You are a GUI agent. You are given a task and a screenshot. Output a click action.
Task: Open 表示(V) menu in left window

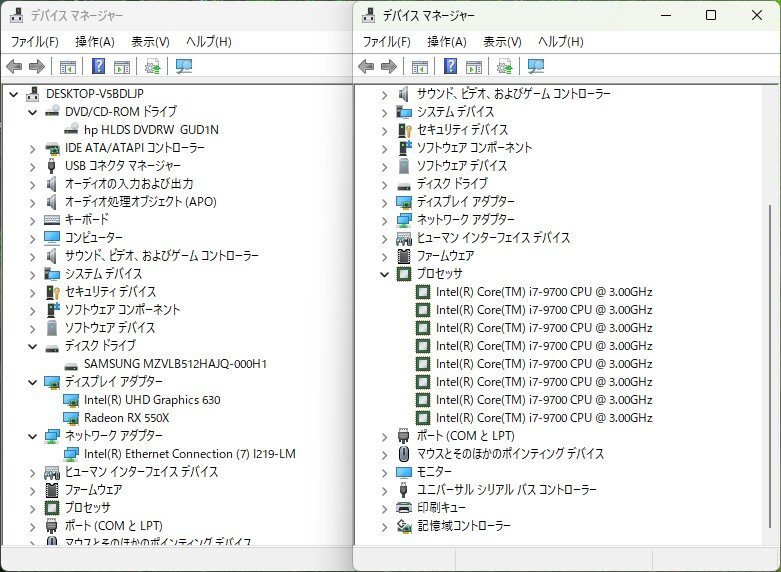click(150, 42)
